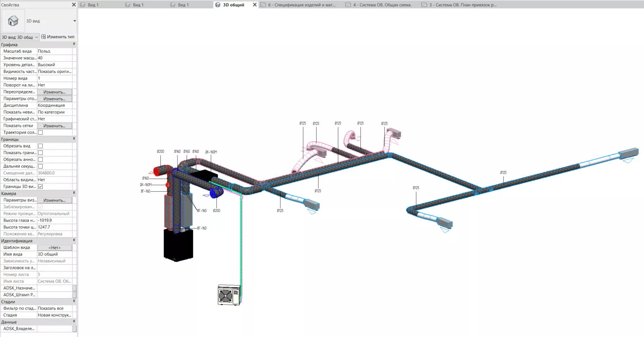Viewport: 644px width, 337px height.
Task: Click the 3D view house type icon
Action: [13, 21]
